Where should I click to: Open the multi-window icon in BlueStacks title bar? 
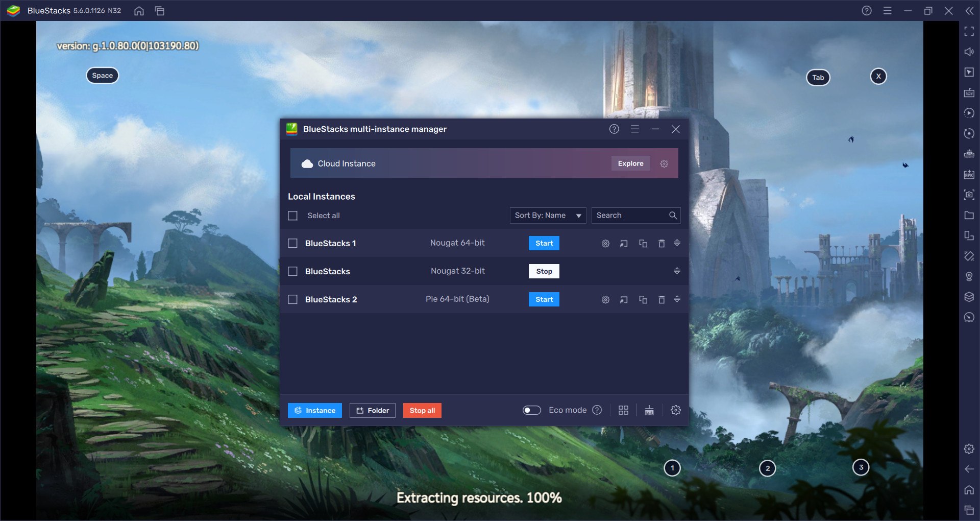pos(160,11)
